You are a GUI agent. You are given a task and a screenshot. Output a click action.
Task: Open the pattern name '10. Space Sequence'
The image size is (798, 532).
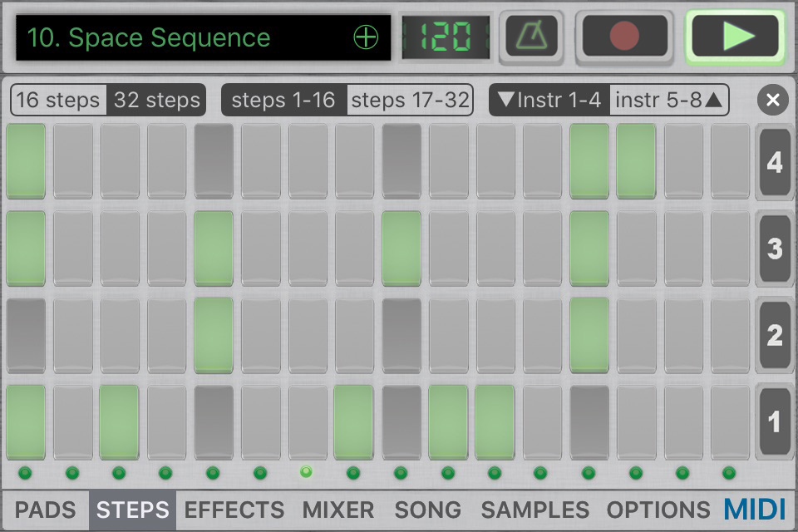[148, 37]
